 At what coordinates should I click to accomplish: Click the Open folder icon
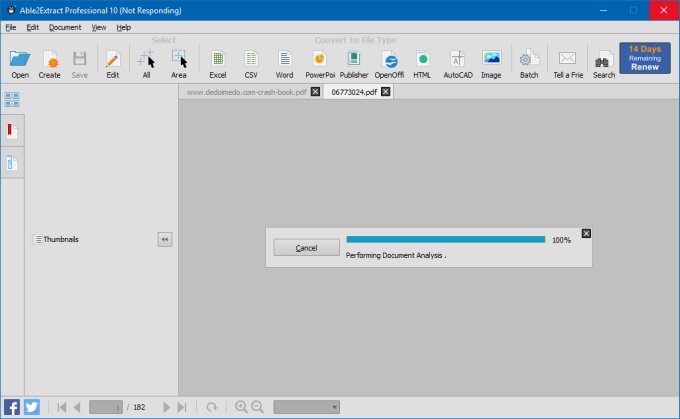(20, 62)
